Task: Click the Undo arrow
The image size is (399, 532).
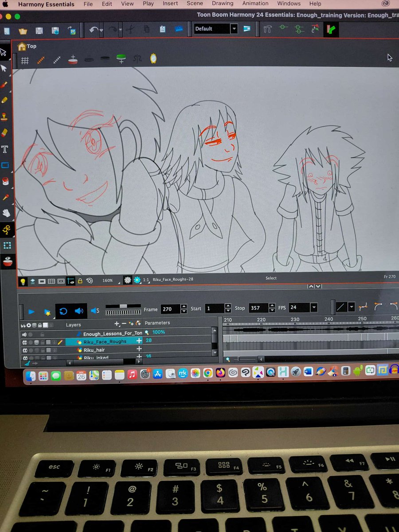Action: 94,30
